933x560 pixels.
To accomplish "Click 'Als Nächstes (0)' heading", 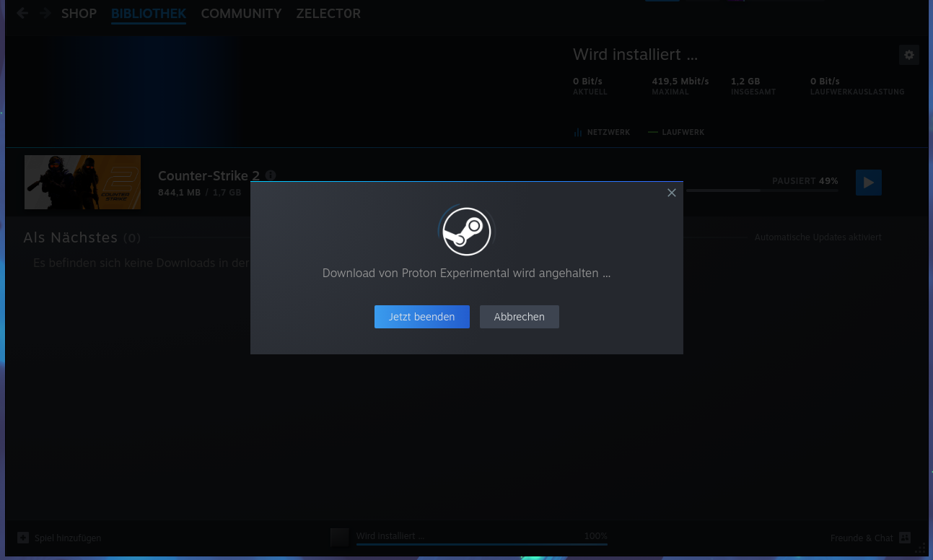I will point(82,237).
